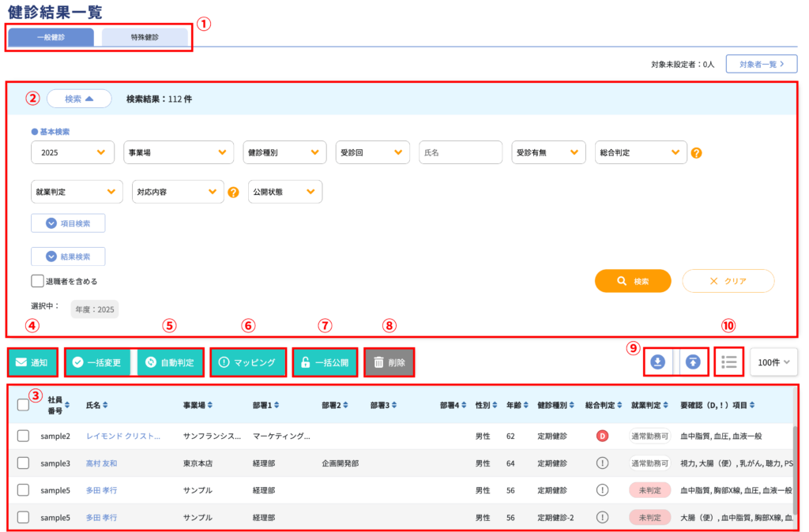Screen dimensions: 809x532
Task: Click the orange 検索 button
Action: click(633, 281)
